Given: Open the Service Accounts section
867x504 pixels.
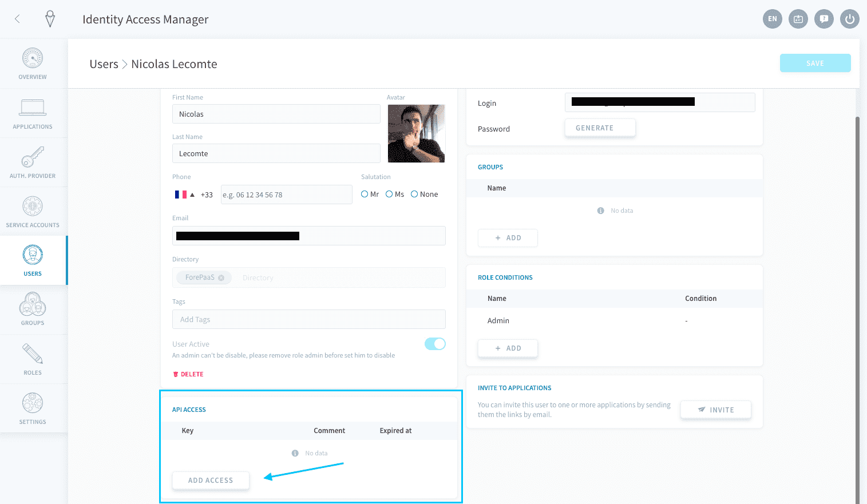Looking at the screenshot, I should coord(33,212).
